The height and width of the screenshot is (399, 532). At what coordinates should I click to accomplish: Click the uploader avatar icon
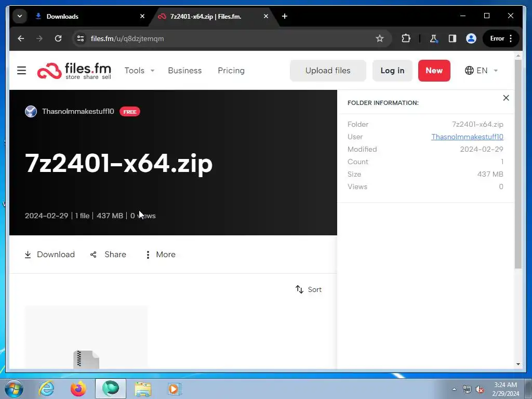pyautogui.click(x=31, y=111)
